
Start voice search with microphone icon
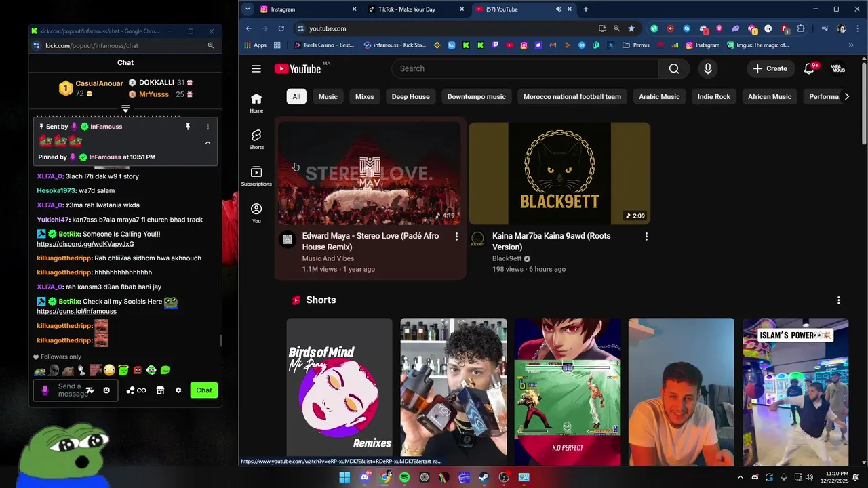708,68
